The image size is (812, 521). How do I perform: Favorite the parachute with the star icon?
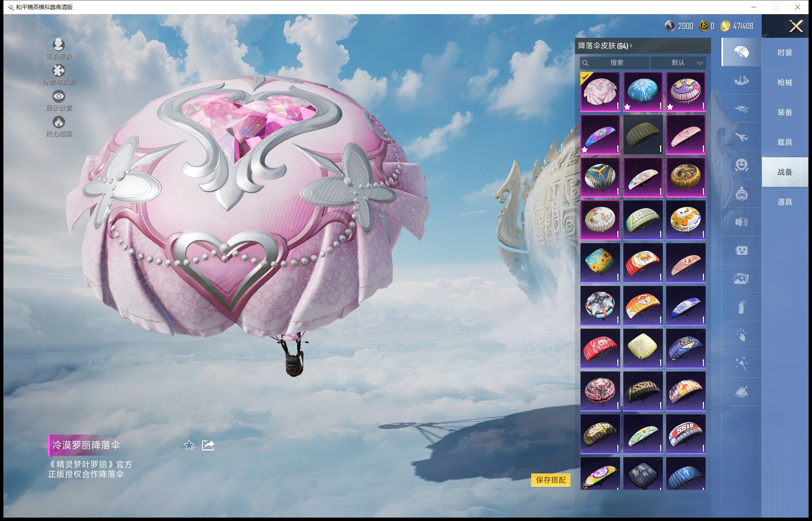[x=189, y=445]
